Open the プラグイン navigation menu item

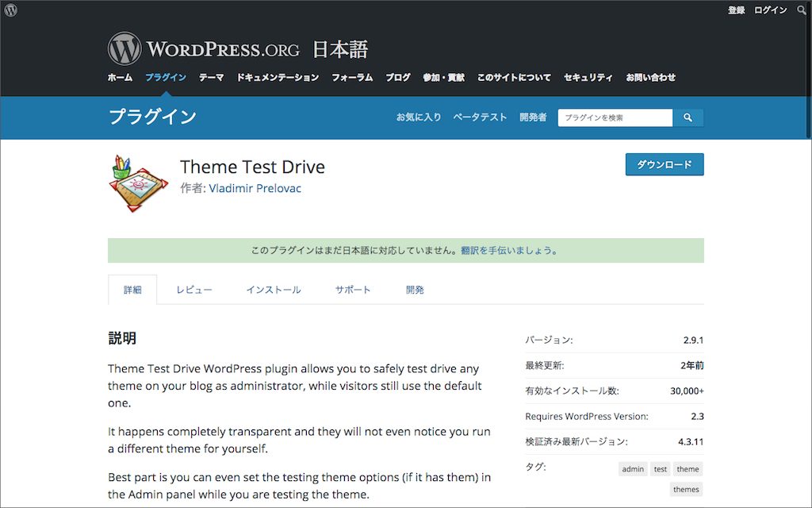[x=166, y=77]
